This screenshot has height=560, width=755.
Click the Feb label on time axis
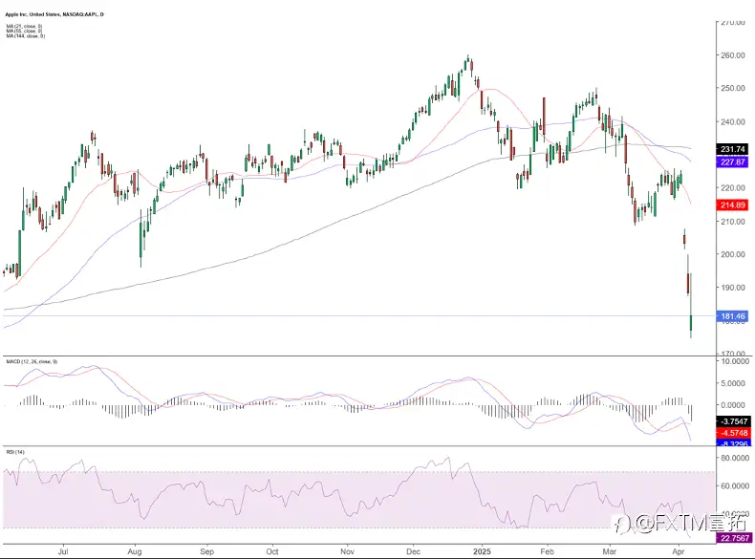click(x=547, y=551)
